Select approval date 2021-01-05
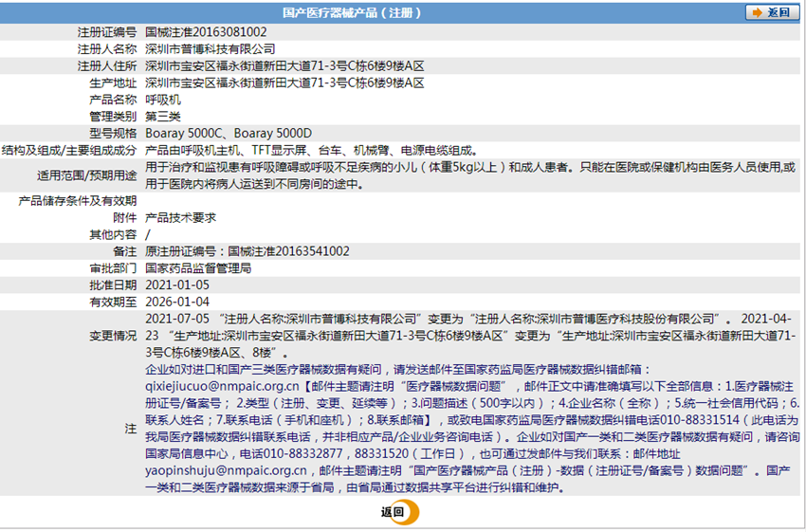 click(177, 284)
